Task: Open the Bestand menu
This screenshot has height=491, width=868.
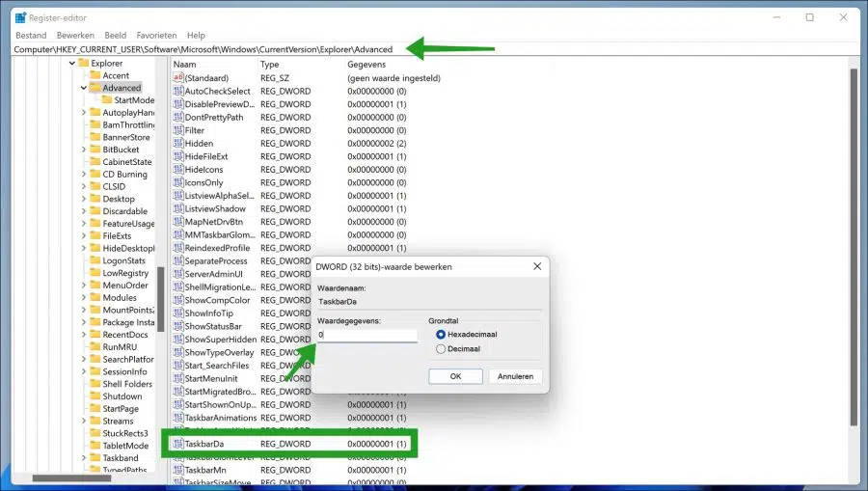Action: [x=31, y=35]
